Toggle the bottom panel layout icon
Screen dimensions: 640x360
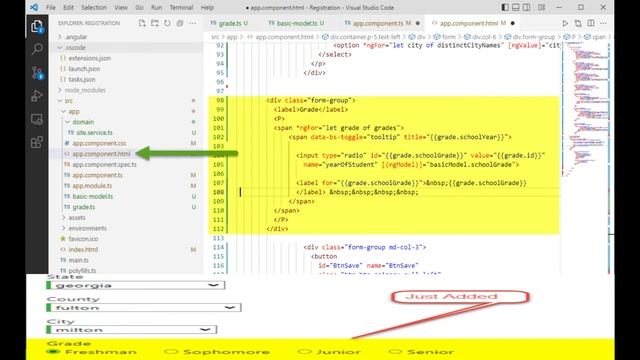pos(516,7)
